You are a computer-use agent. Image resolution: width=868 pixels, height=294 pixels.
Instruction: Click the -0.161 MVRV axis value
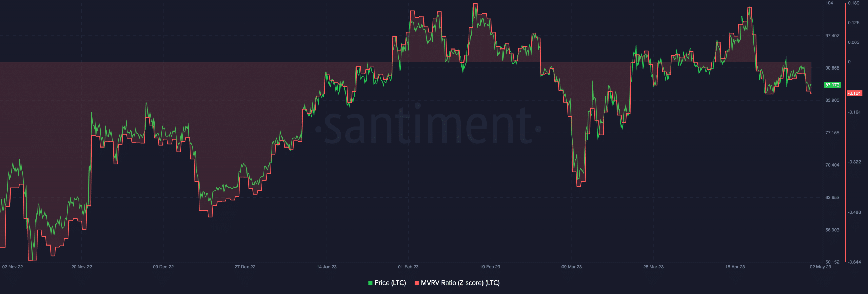854,112
